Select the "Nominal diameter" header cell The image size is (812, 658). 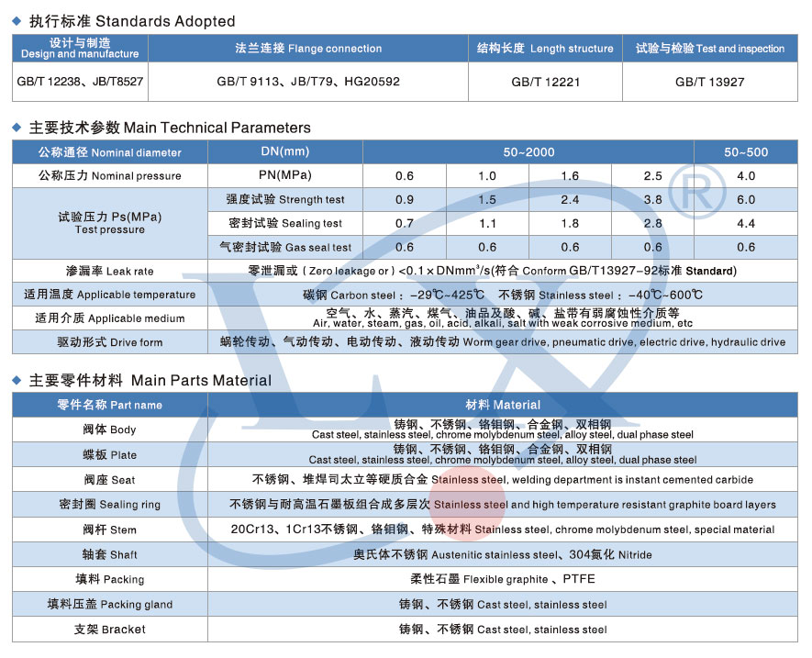[110, 152]
